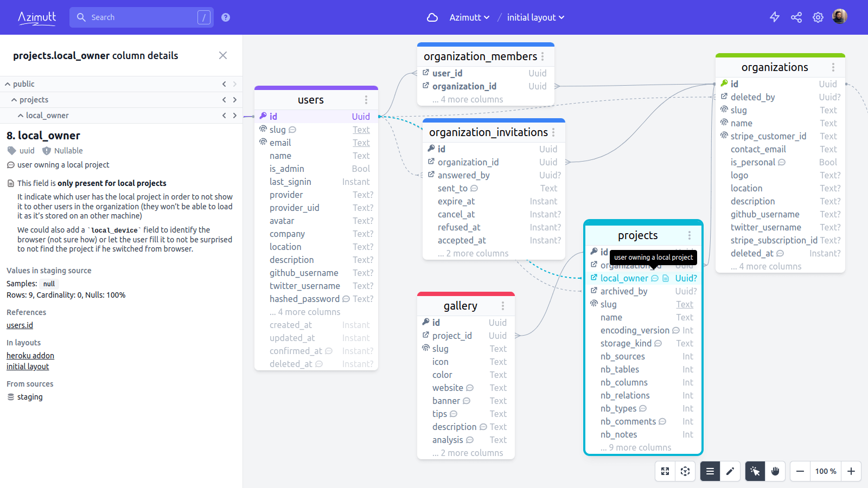
Task: Select the hand pan tool
Action: (x=775, y=471)
